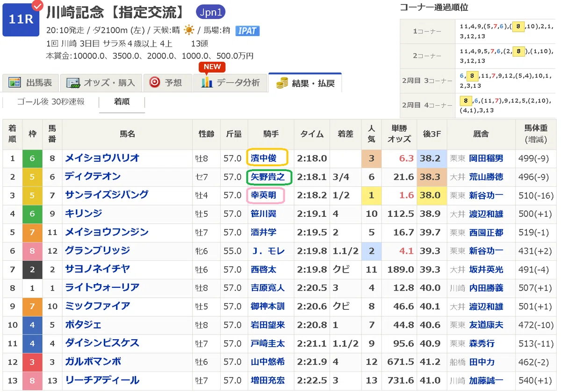561x392 pixels.
Task: Open jockey 矢野貴之 profile
Action: pos(268,177)
